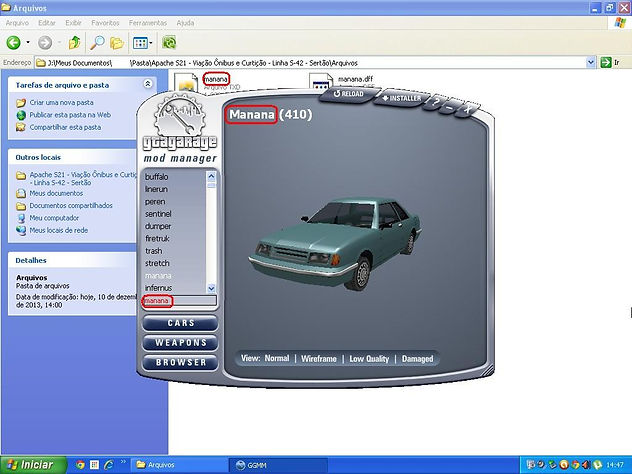
Task: Expand the address bar dropdown
Action: click(x=590, y=62)
